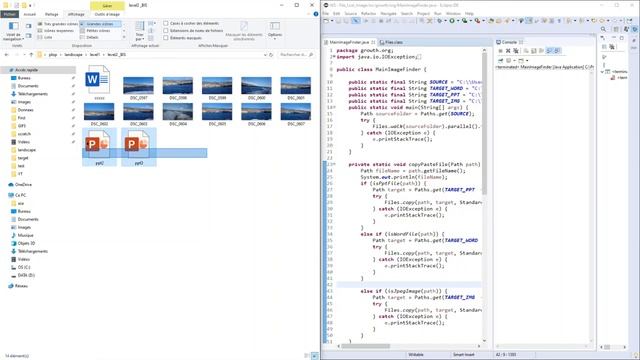The image size is (640, 360).
Task: Open the Affichage ribbon tab
Action: point(76,14)
